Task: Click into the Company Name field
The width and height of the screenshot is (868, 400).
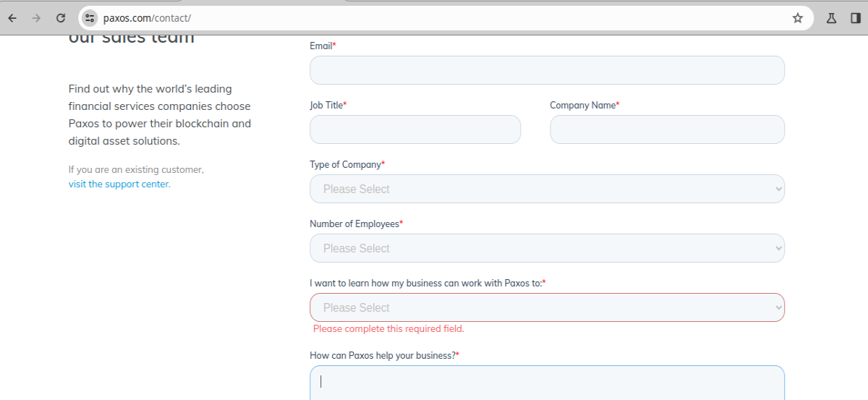Action: click(x=667, y=129)
